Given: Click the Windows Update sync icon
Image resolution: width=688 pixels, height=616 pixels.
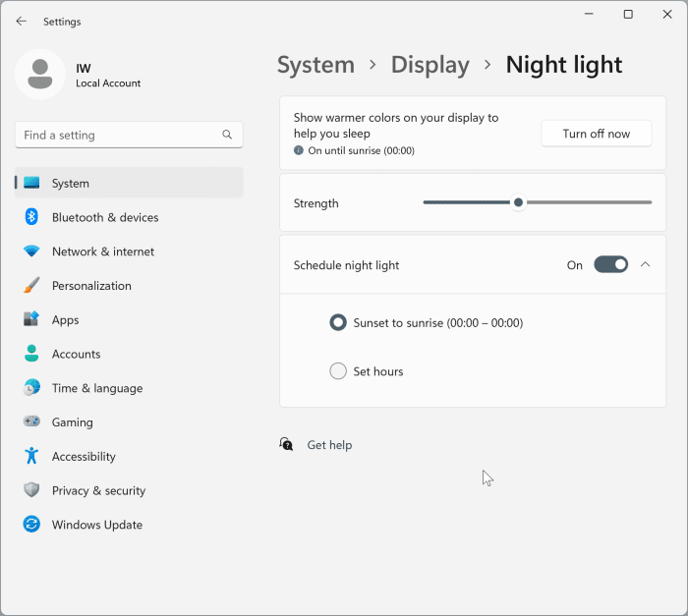Looking at the screenshot, I should coord(31,524).
